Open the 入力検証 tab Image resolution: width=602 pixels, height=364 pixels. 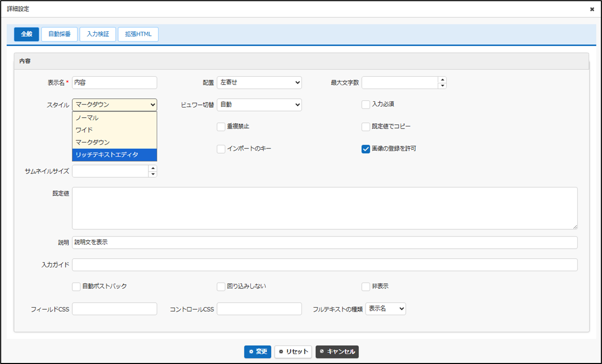point(98,34)
